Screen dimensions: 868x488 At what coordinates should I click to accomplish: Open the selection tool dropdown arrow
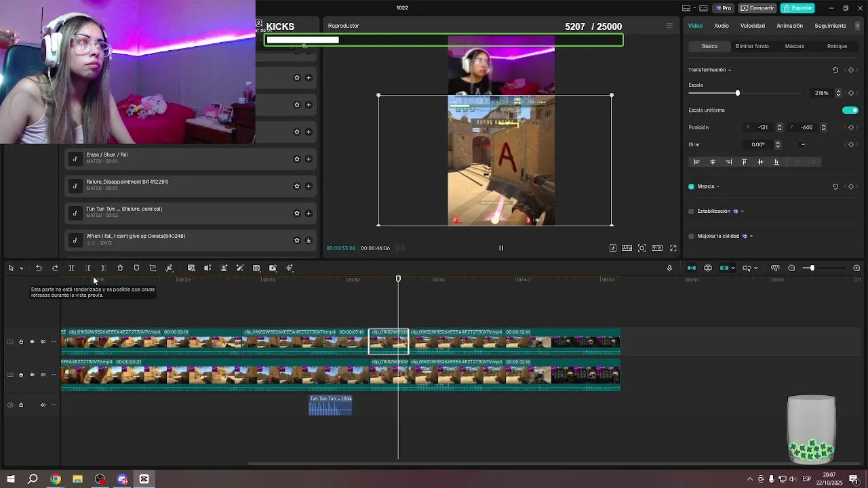coord(21,268)
